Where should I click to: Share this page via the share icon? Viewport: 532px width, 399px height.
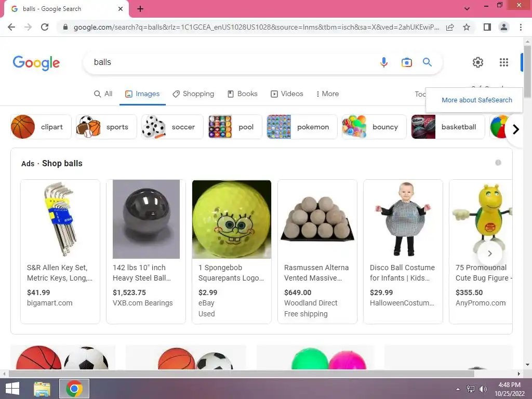point(450,27)
